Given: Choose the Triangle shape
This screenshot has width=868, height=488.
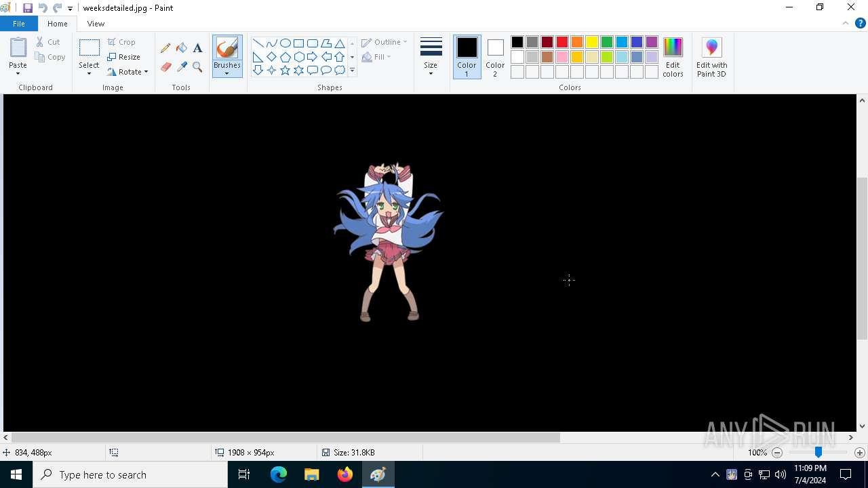Looking at the screenshot, I should (340, 43).
